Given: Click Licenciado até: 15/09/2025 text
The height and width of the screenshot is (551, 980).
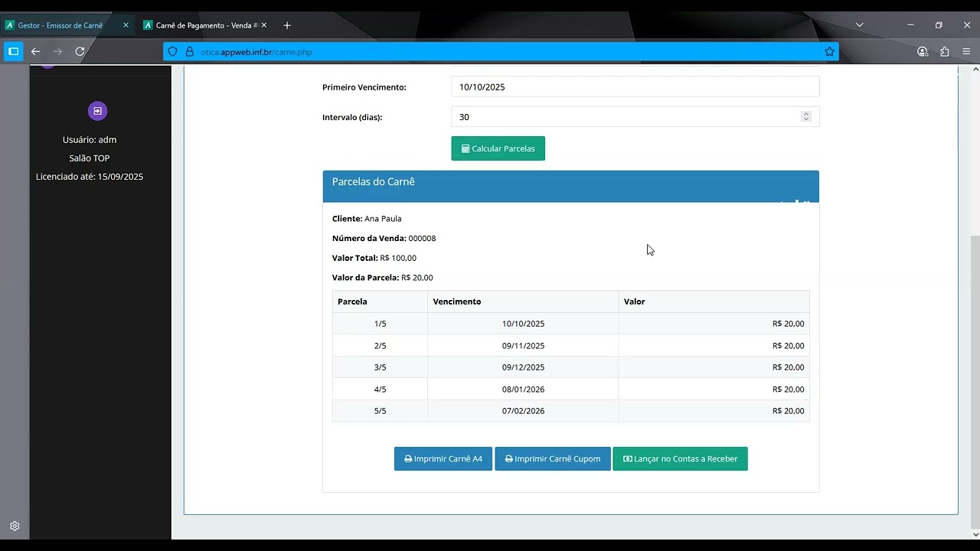Looking at the screenshot, I should [90, 177].
